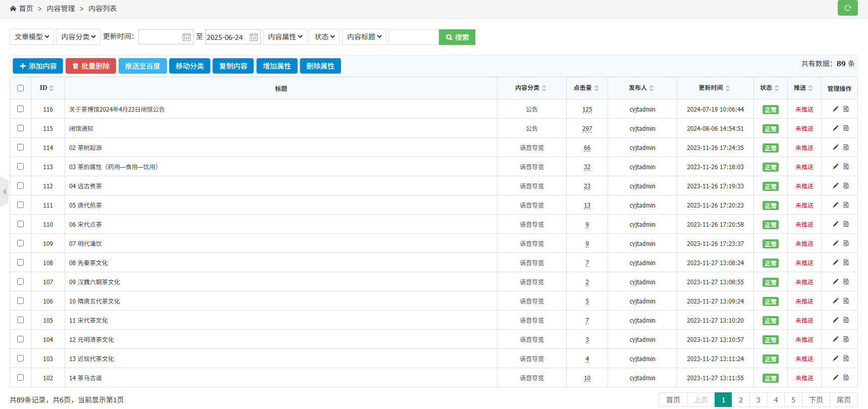This screenshot has height=409, width=868.
Task: Go to page 2 in pagination
Action: 741,400
